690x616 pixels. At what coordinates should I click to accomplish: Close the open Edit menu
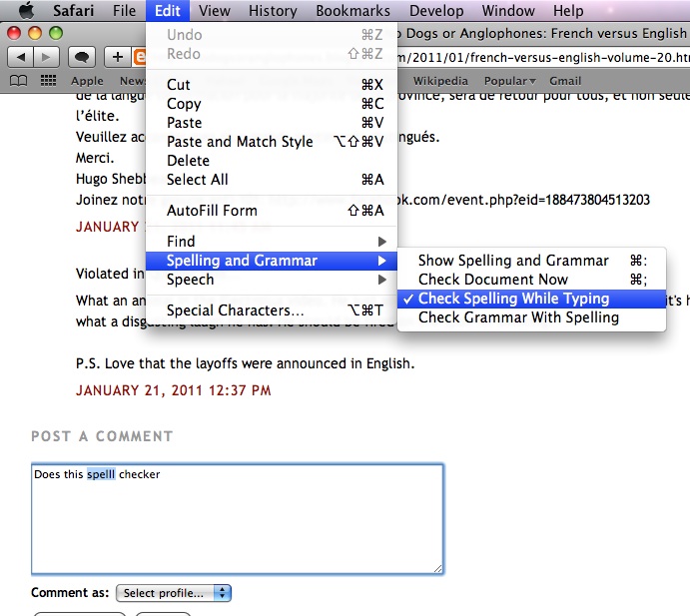click(x=168, y=10)
